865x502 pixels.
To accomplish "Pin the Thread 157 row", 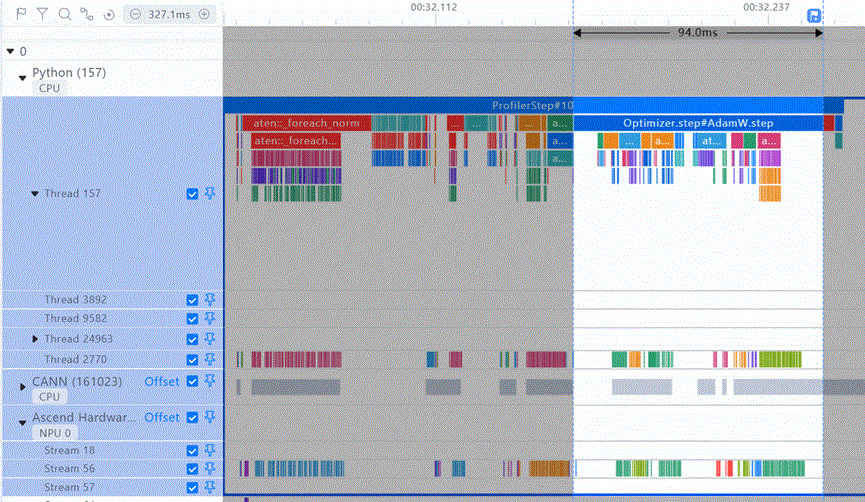I will click(x=210, y=193).
